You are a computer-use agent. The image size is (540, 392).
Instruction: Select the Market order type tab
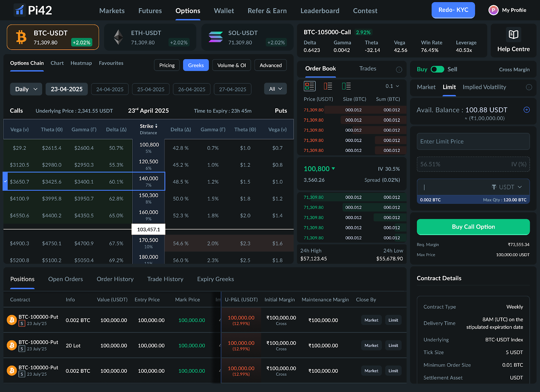(426, 87)
